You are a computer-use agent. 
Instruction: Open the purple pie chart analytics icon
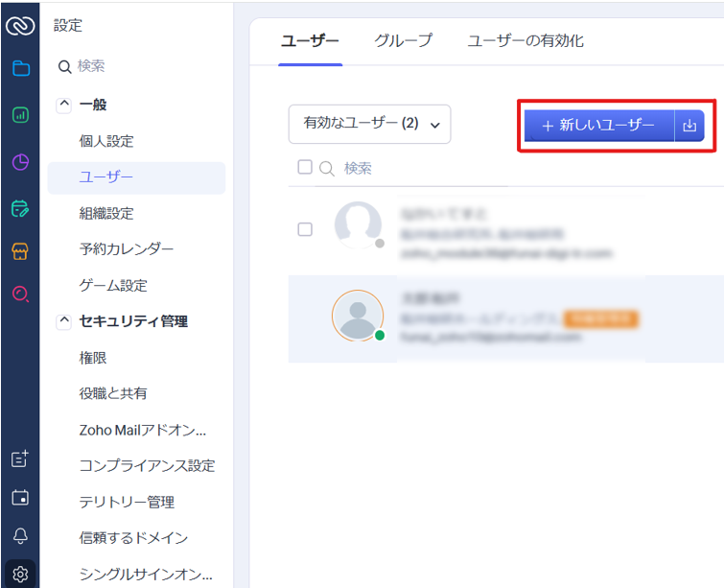click(20, 162)
